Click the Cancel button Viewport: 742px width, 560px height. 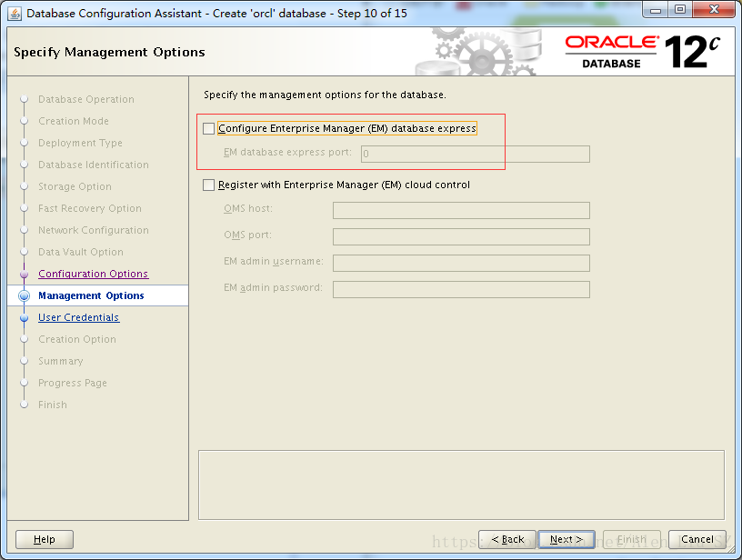pyautogui.click(x=697, y=539)
